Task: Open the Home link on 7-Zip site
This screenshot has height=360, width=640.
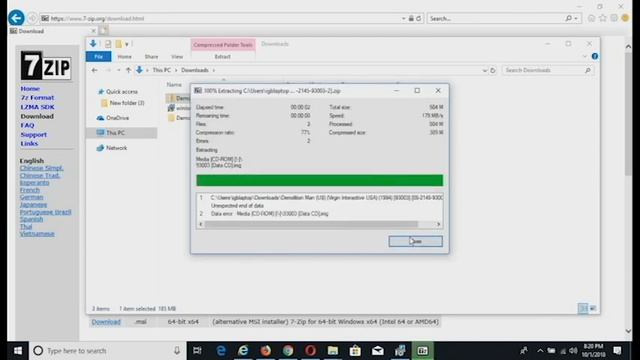Action: 30,89
